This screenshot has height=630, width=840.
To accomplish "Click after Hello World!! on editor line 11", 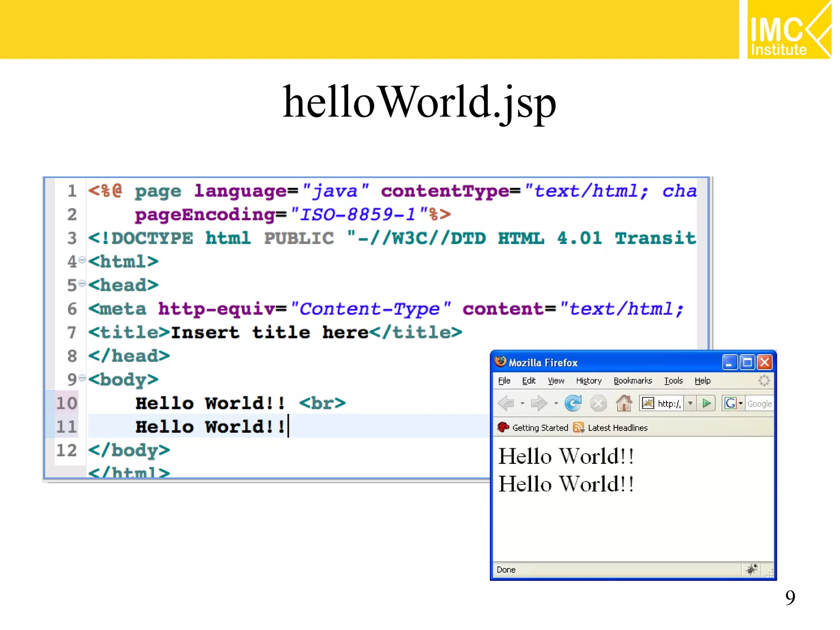I will [288, 426].
